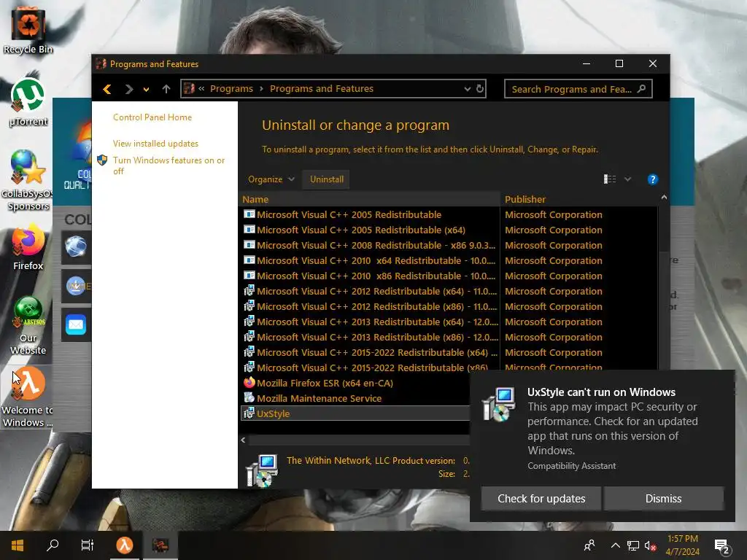Expand the More view options arrow
Viewport: 747px width, 560px height.
pos(628,179)
